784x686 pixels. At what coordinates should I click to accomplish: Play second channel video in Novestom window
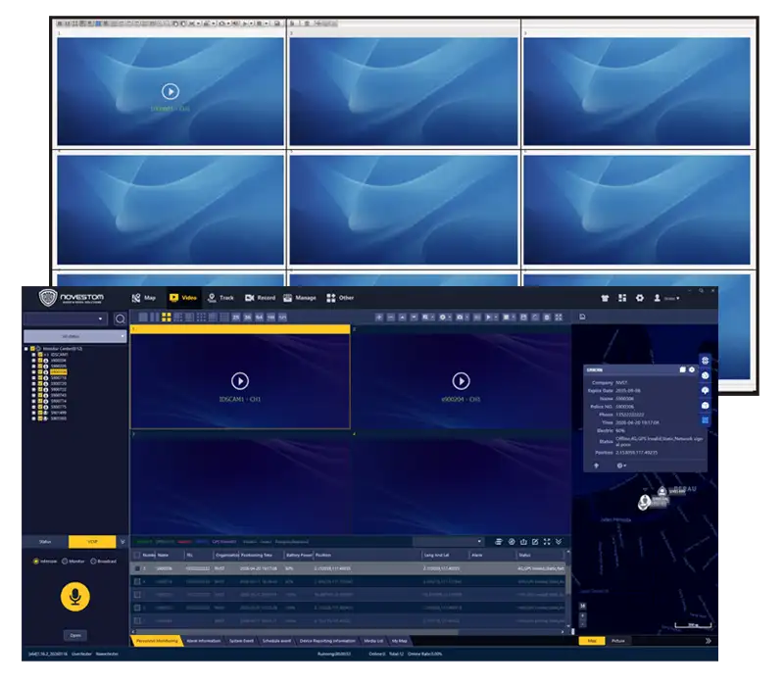coord(461,381)
